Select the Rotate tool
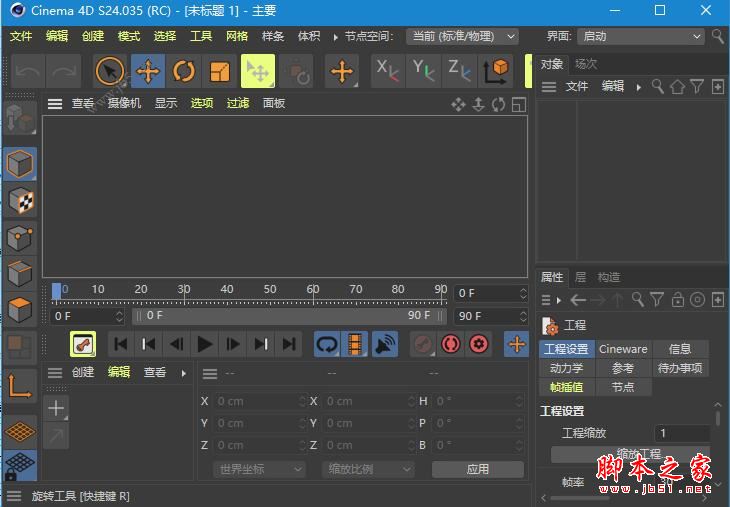 (x=184, y=71)
